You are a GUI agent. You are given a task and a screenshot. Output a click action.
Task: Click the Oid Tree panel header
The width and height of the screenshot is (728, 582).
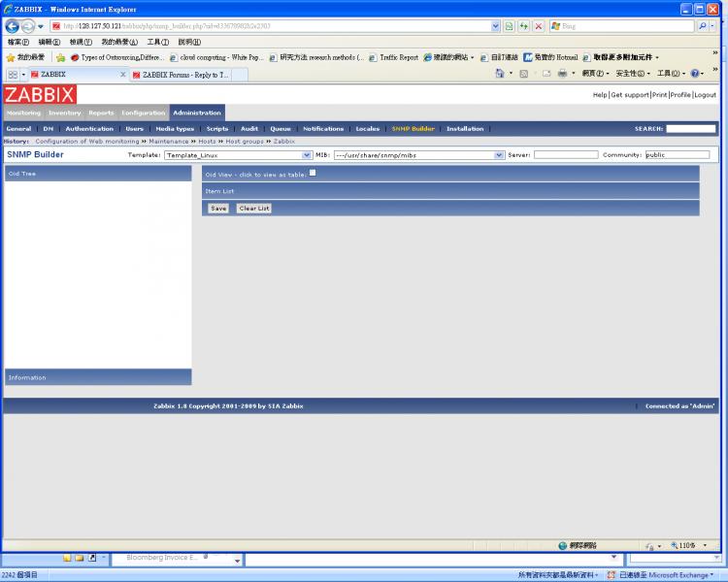click(x=98, y=174)
